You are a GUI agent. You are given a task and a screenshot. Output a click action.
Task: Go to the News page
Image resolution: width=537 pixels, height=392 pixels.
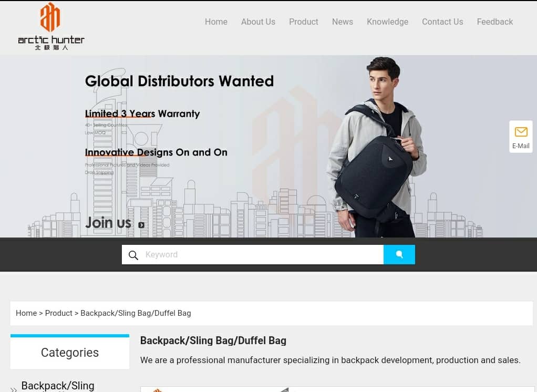pos(343,22)
